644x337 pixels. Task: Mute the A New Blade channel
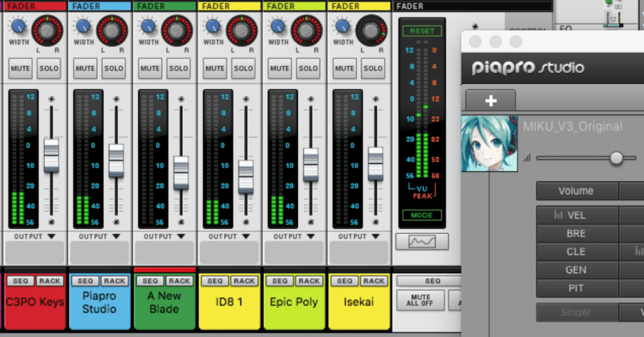click(x=150, y=68)
